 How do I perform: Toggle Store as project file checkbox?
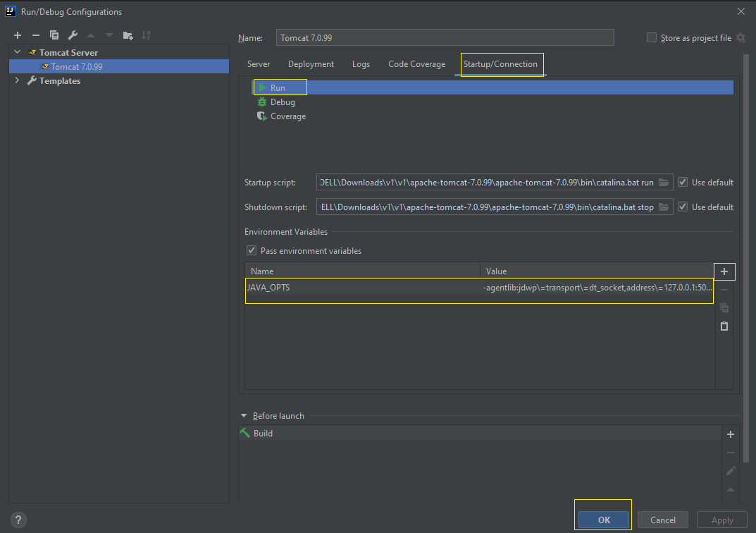[652, 38]
